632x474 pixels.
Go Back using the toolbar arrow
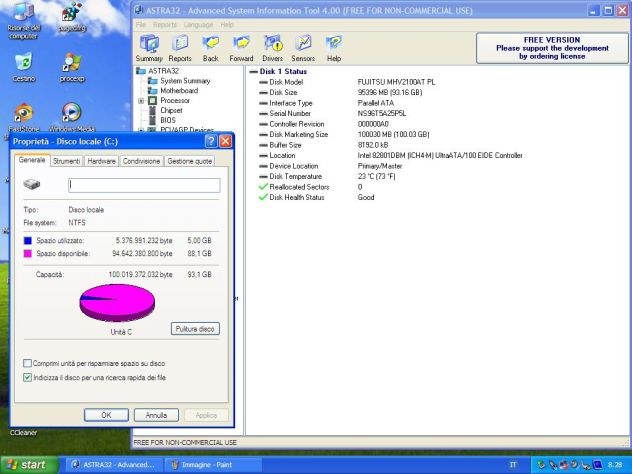pos(210,48)
